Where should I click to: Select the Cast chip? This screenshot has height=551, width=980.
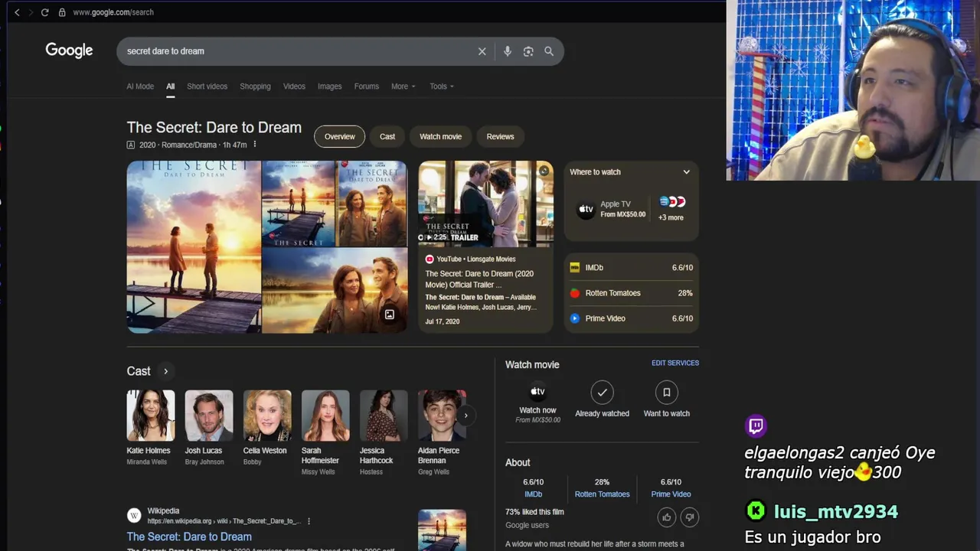387,136
